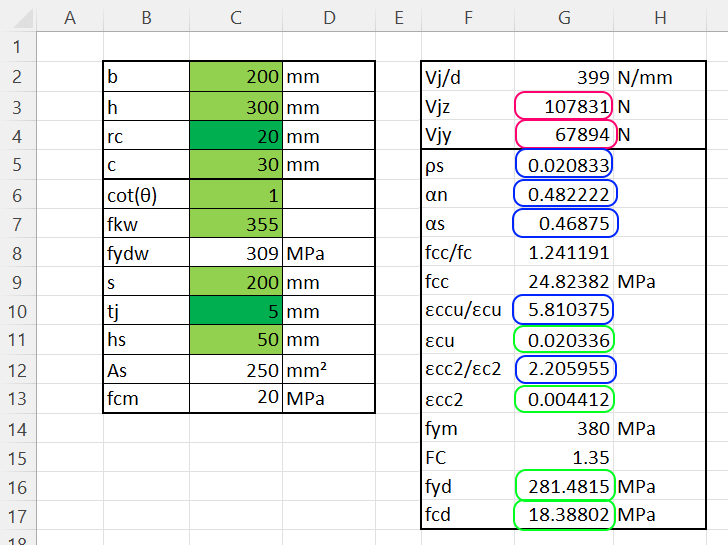Image resolution: width=728 pixels, height=545 pixels.
Task: Click the εcu value 0.020336
Action: (564, 340)
